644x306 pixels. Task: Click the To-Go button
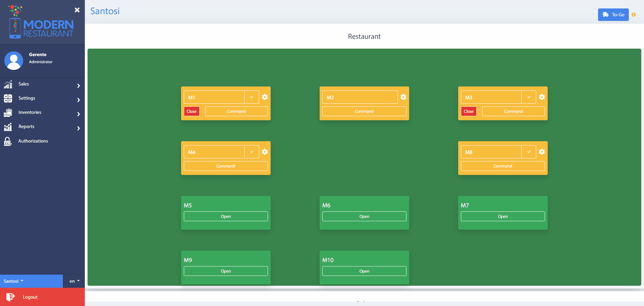(613, 15)
